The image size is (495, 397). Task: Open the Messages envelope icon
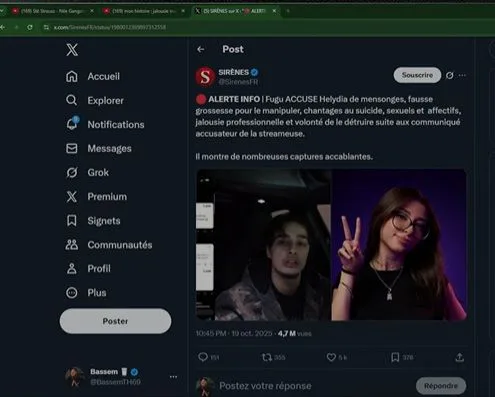pos(72,148)
